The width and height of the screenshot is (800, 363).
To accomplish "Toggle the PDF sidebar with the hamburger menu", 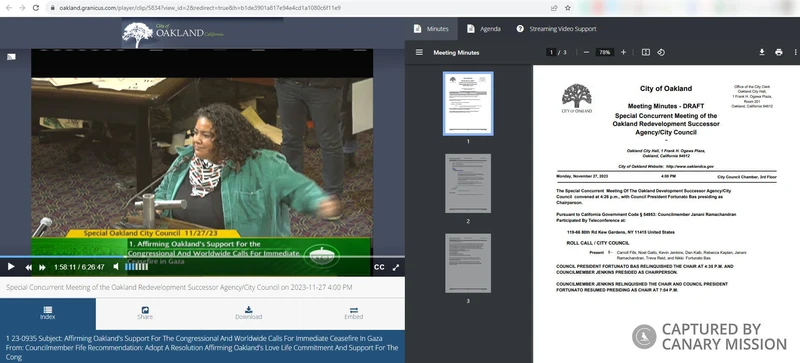I will [x=419, y=52].
